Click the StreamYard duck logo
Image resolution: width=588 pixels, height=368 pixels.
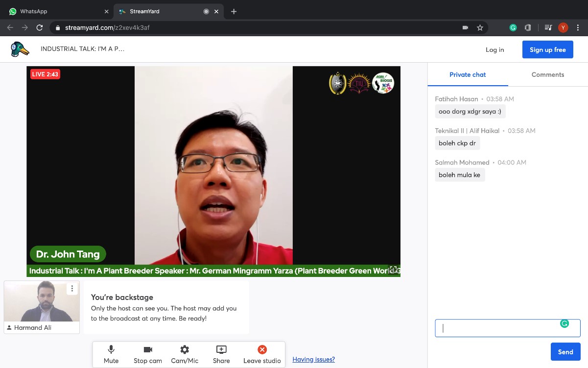pos(20,49)
